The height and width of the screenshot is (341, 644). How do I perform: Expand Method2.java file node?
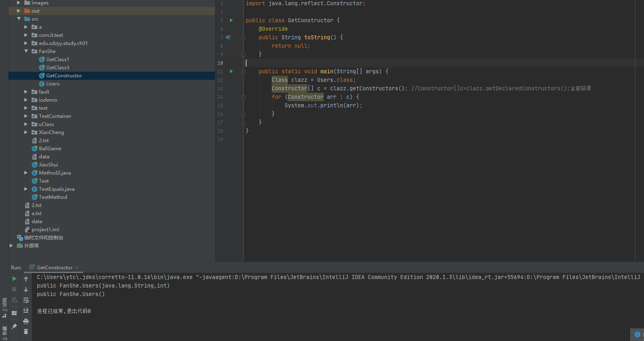[x=26, y=173]
